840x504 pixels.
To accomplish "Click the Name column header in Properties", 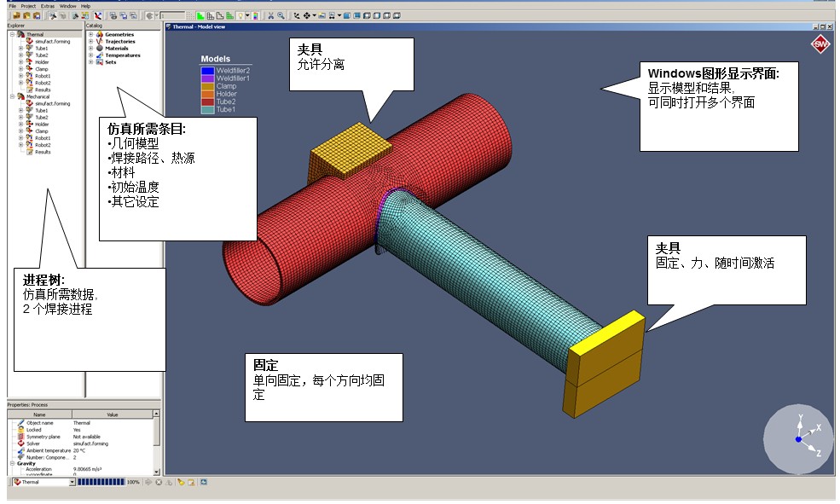I will 38,414.
